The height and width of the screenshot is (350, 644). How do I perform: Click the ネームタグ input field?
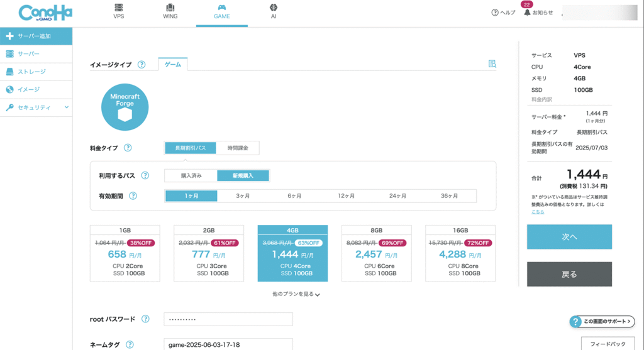[x=228, y=344]
